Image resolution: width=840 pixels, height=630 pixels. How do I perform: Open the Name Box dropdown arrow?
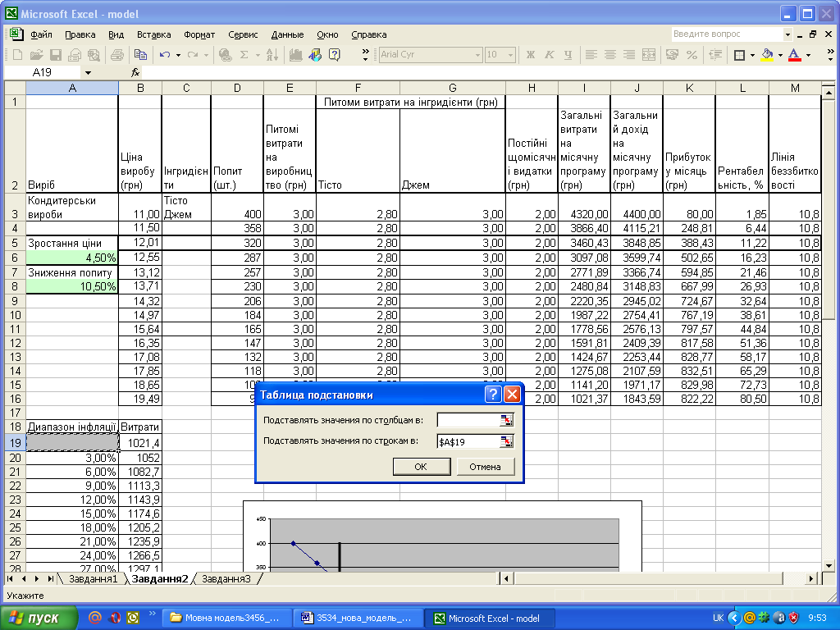tap(88, 72)
